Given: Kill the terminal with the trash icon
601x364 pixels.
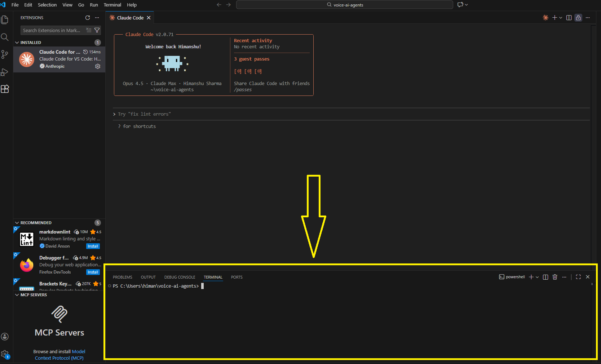Looking at the screenshot, I should pyautogui.click(x=555, y=277).
